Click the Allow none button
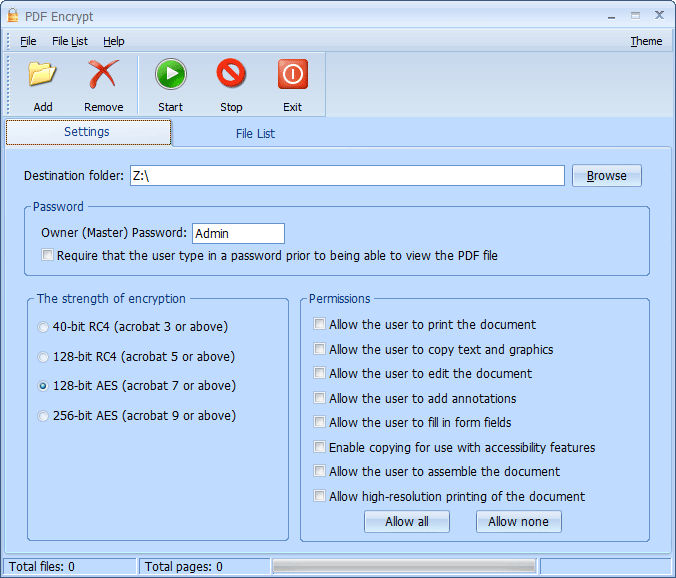This screenshot has height=578, width=676. tap(518, 521)
